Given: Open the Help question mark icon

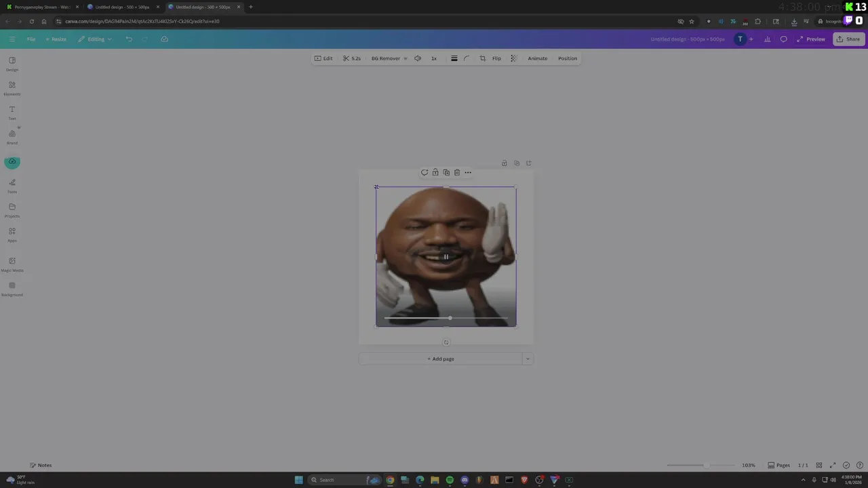Looking at the screenshot, I should point(859,465).
